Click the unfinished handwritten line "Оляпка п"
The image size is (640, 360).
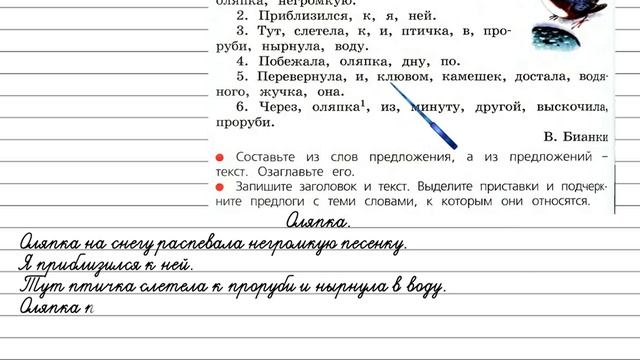57,307
